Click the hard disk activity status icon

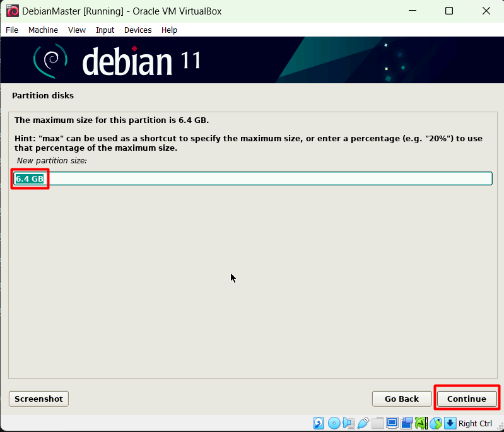[x=319, y=423]
